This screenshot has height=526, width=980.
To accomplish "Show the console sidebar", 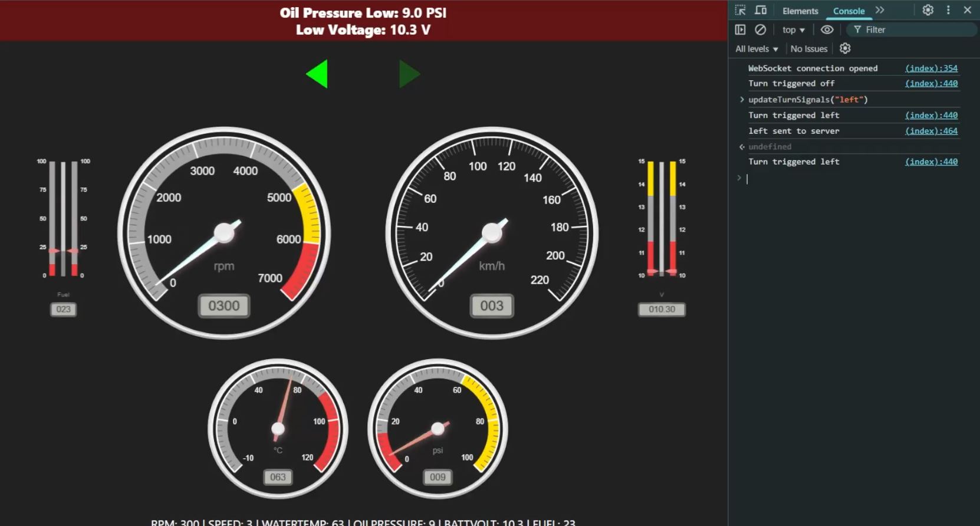I will pyautogui.click(x=741, y=29).
